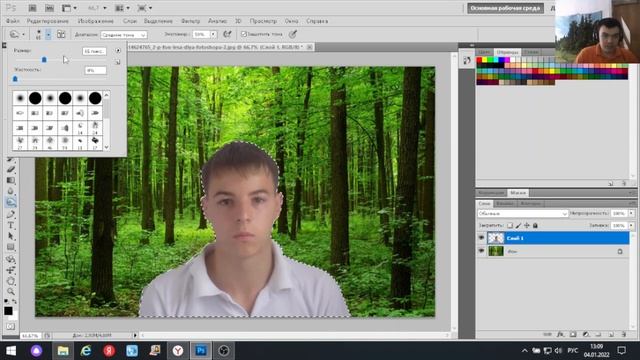Select the Hand tool
The image size is (640, 360).
(x=11, y=281)
